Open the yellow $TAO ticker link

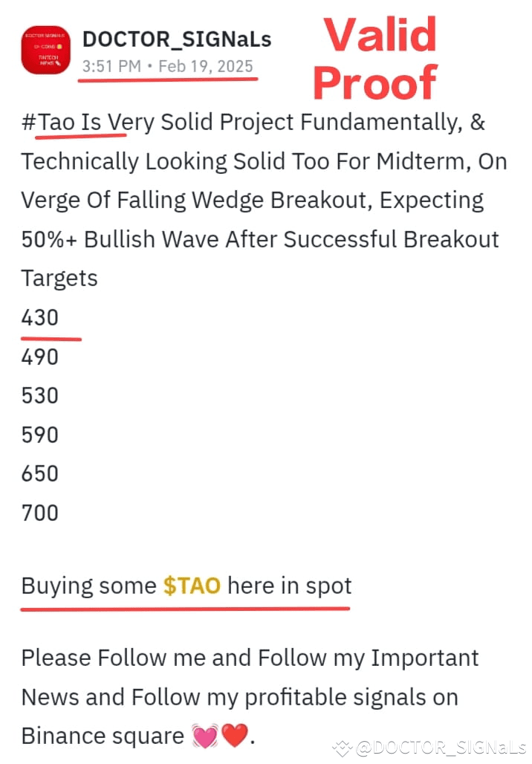[x=192, y=586]
